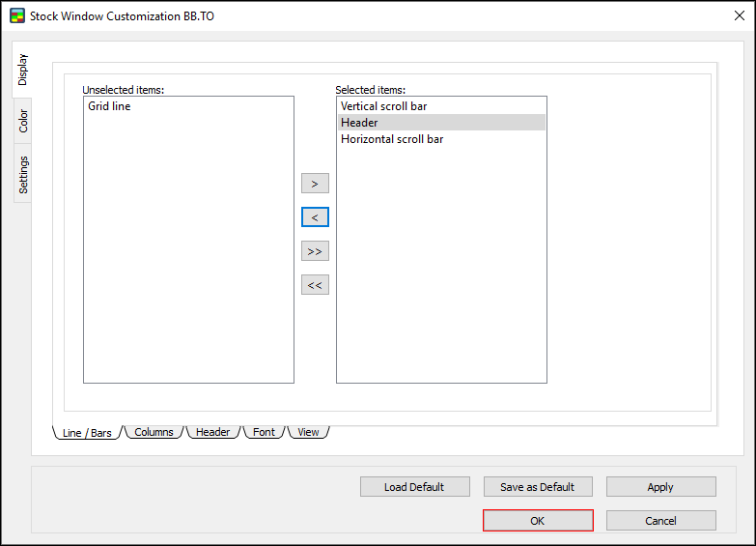Switch to the View tab
Image resolution: width=756 pixels, height=546 pixels.
(308, 432)
